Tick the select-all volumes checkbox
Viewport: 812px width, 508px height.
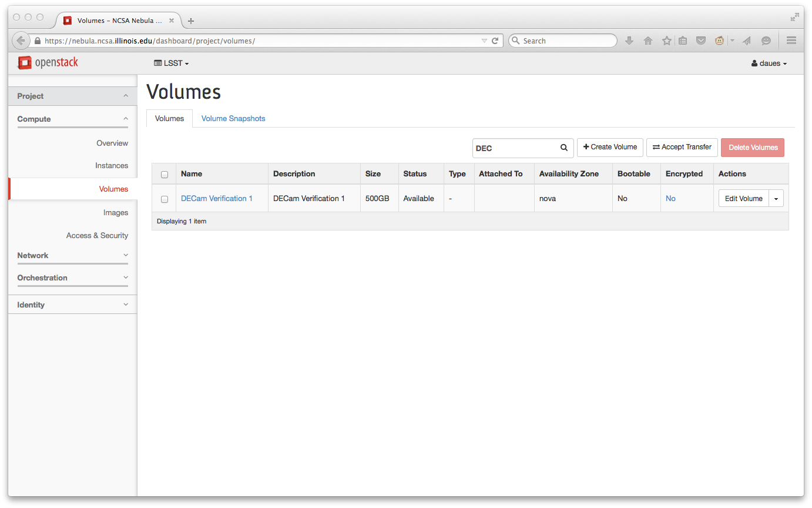(x=165, y=175)
